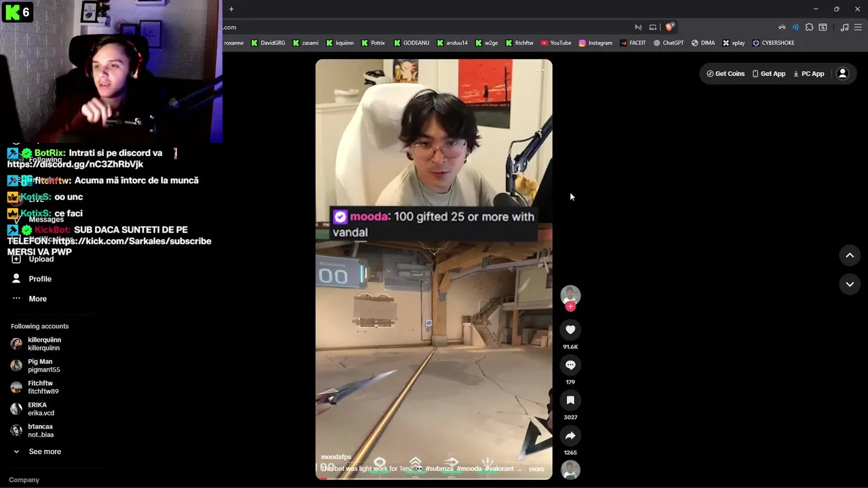This screenshot has height=488, width=868.
Task: Open a new browser tab with plus
Action: coord(231,9)
